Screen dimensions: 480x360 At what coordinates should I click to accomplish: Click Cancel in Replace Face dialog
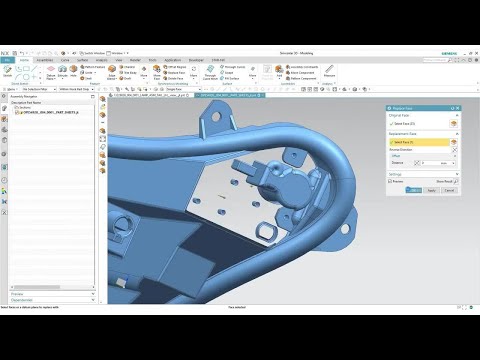(x=449, y=190)
